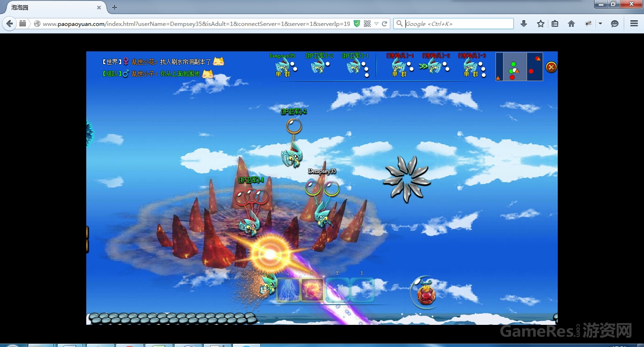Select Dempsey35 avatar in team bar
This screenshot has width=644, height=347.
pos(283,66)
